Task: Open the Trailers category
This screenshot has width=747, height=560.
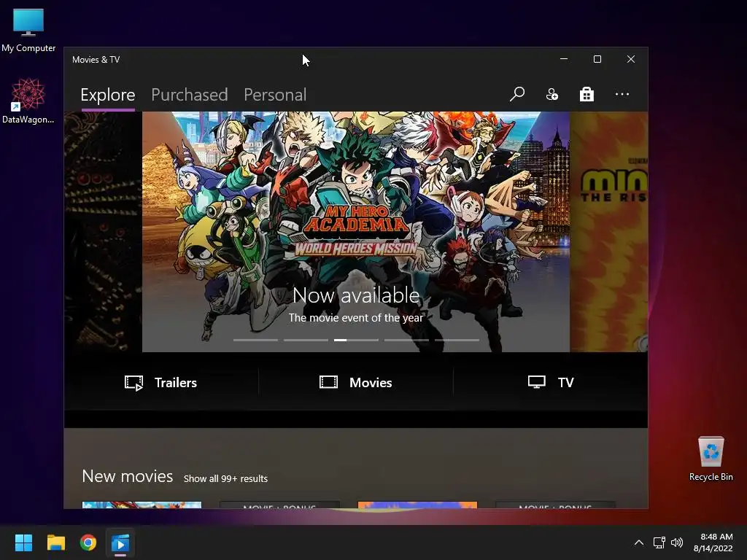Action: [161, 382]
